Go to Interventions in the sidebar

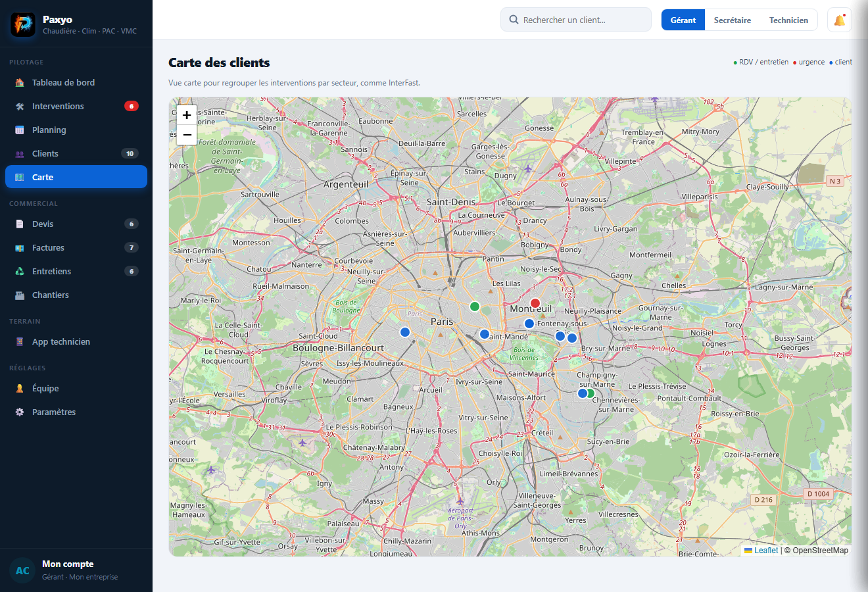[x=76, y=106]
